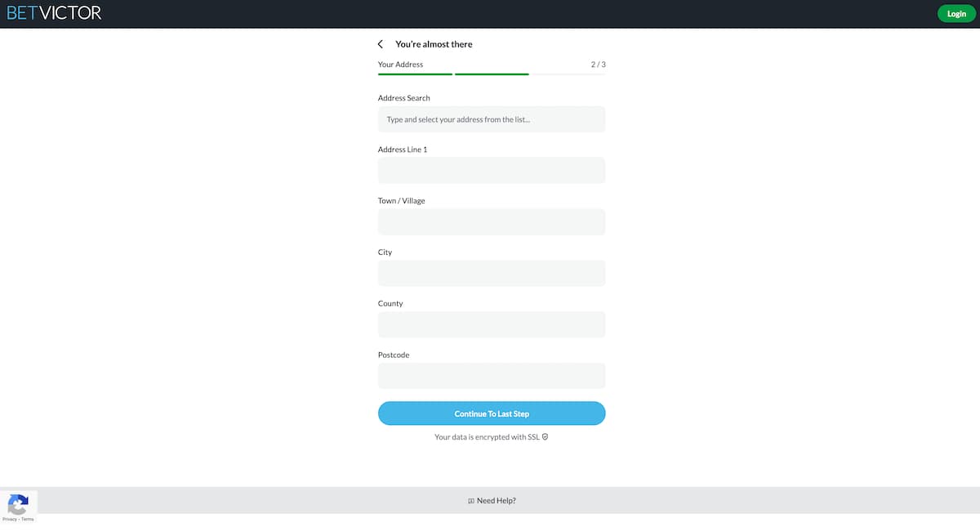This screenshot has height=532, width=980.
Task: Open the Login button
Action: coord(956,14)
